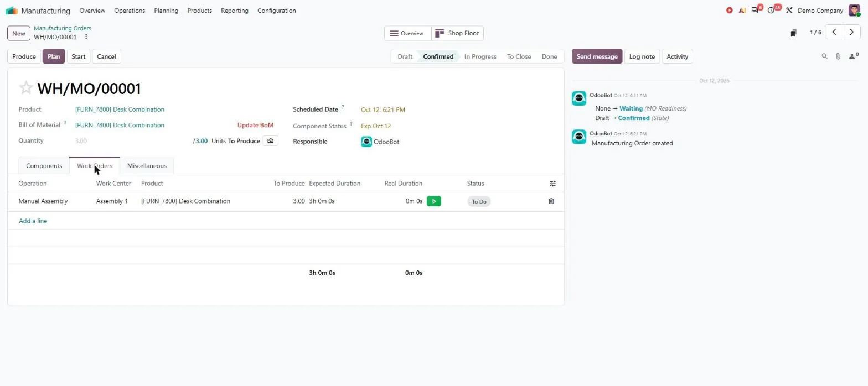
Task: Click OdooBot avatar on order created message
Action: click(x=579, y=137)
